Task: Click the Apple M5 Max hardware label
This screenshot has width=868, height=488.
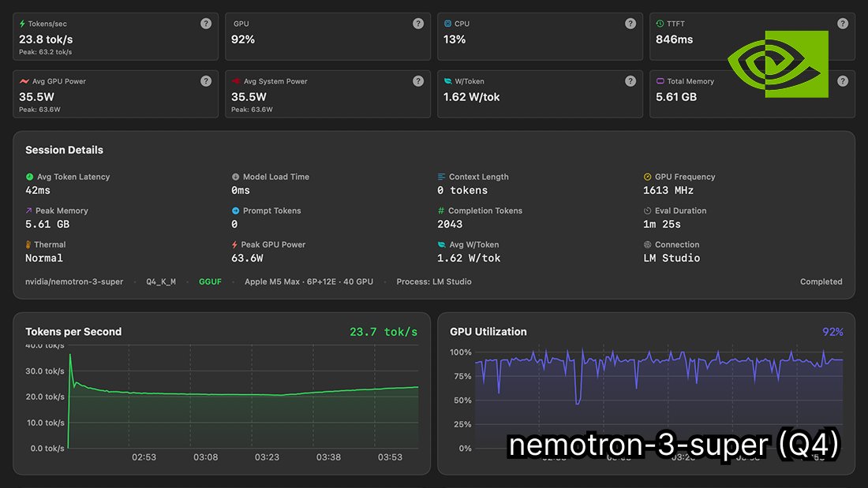Action: click(309, 281)
